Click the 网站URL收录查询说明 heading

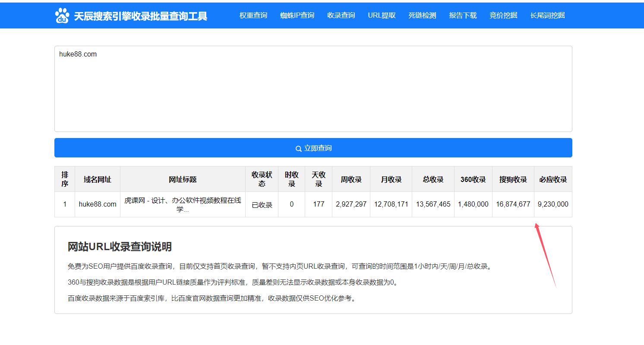(120, 247)
